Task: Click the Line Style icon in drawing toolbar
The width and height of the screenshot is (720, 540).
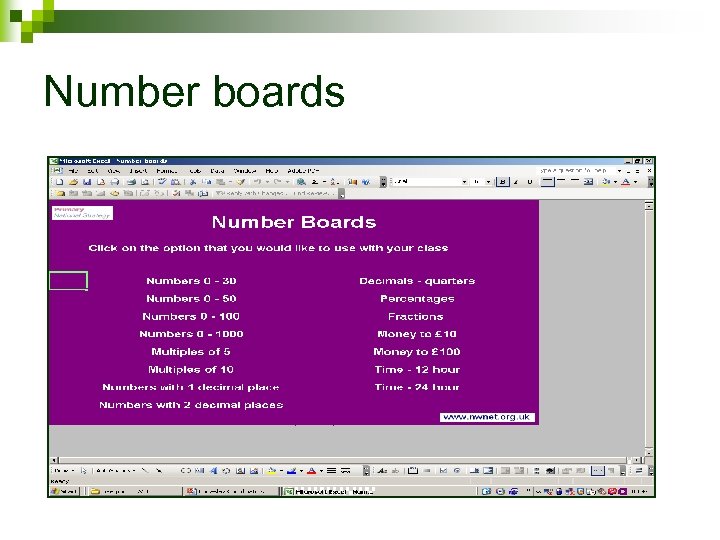Action: (x=332, y=471)
